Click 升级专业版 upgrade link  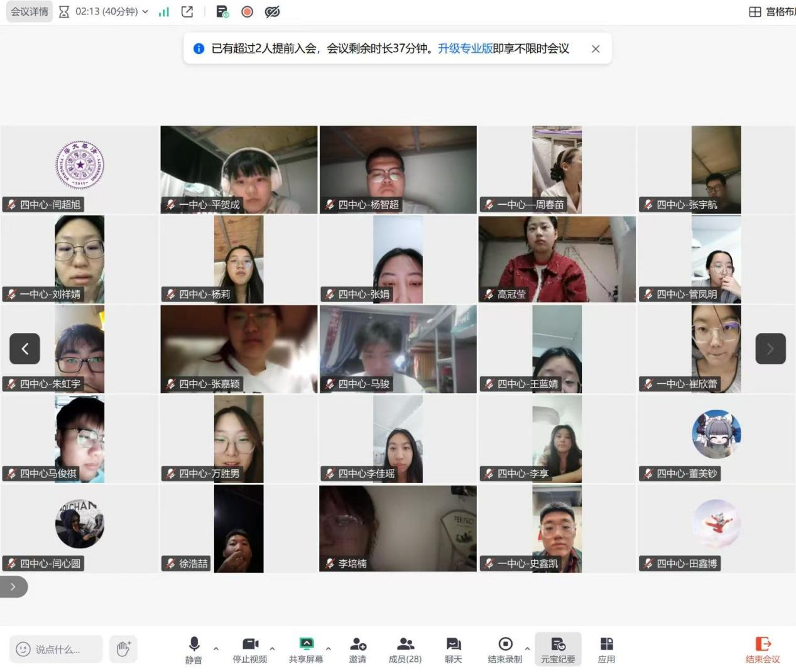(x=465, y=48)
